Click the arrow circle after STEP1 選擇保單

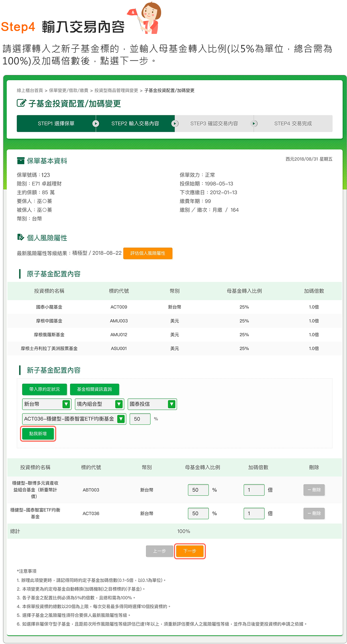pos(96,123)
